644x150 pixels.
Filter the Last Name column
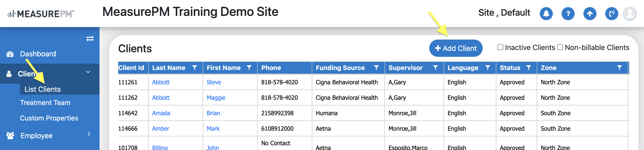[x=195, y=68]
